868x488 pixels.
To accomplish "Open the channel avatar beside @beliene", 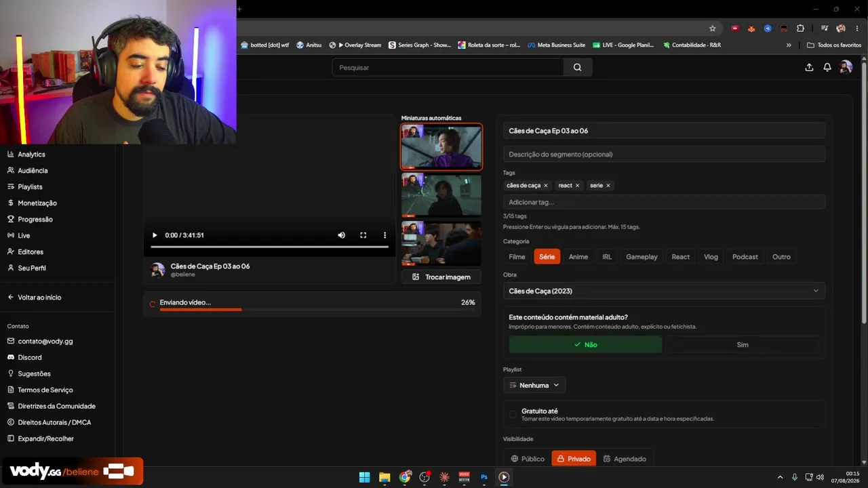I will [157, 270].
